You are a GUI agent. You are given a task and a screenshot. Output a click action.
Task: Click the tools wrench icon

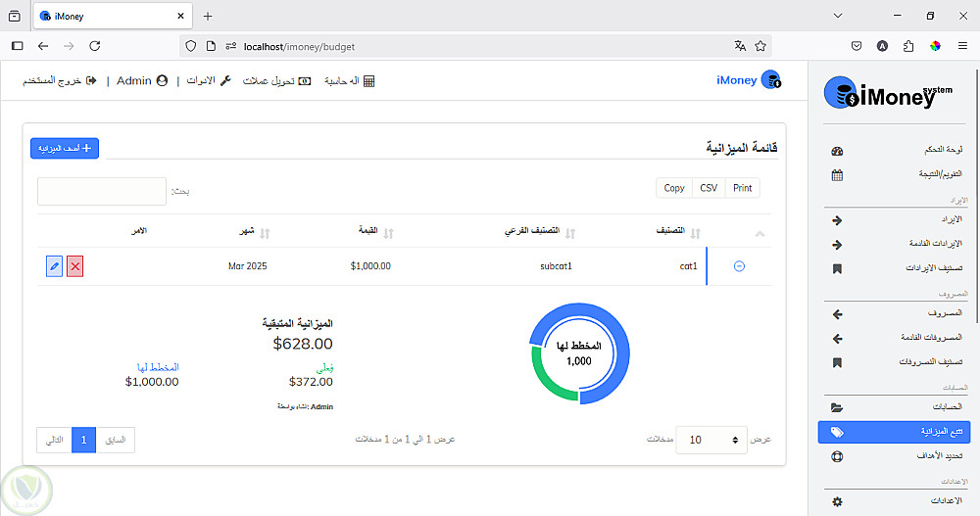pyautogui.click(x=225, y=80)
